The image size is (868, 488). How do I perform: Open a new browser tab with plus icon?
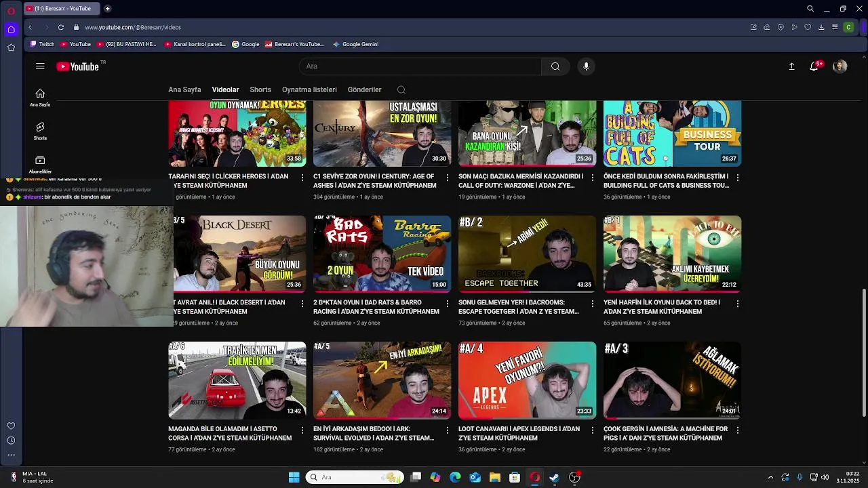click(x=107, y=9)
